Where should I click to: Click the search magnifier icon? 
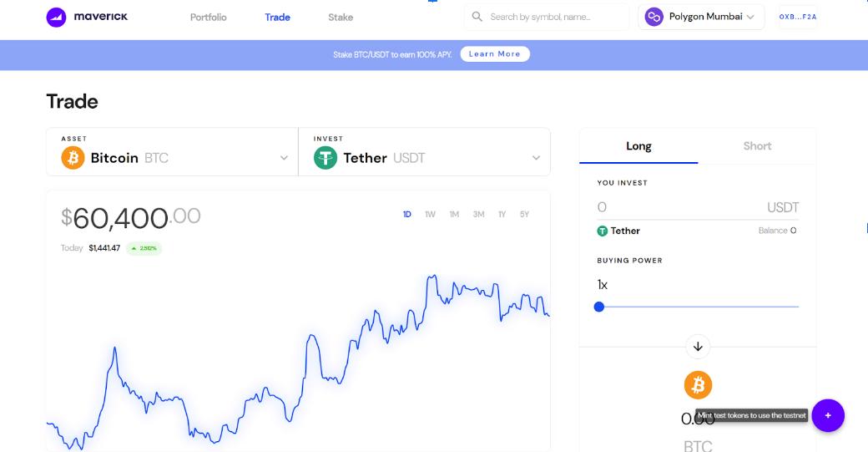coord(477,17)
